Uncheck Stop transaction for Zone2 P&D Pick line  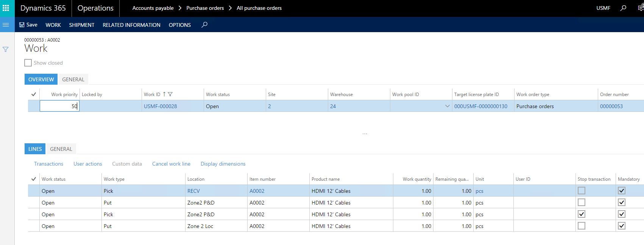click(582, 214)
